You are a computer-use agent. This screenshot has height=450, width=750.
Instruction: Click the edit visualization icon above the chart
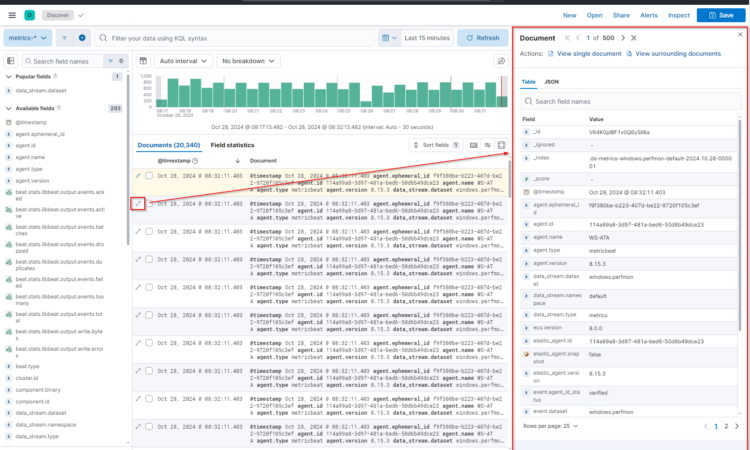tap(501, 61)
